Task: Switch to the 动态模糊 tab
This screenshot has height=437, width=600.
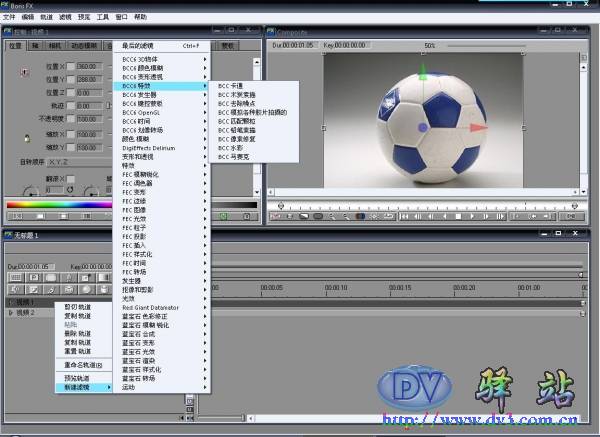Action: click(x=84, y=46)
